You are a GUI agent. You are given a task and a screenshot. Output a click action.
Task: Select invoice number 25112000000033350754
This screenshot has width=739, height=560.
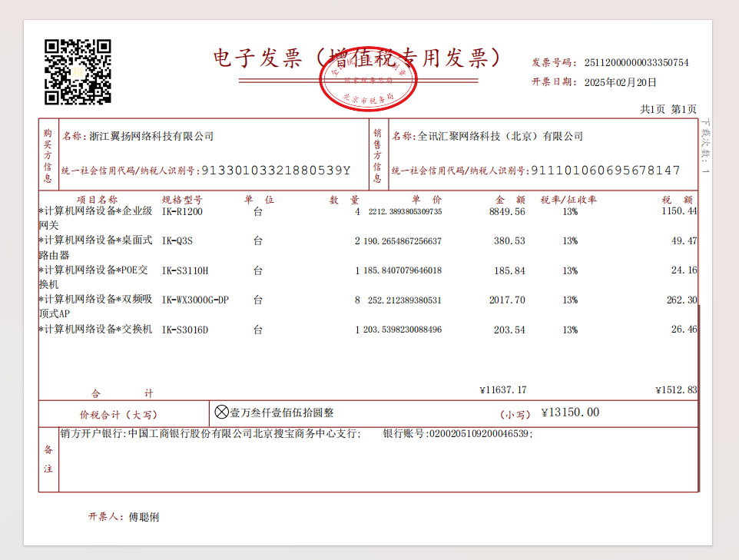636,63
